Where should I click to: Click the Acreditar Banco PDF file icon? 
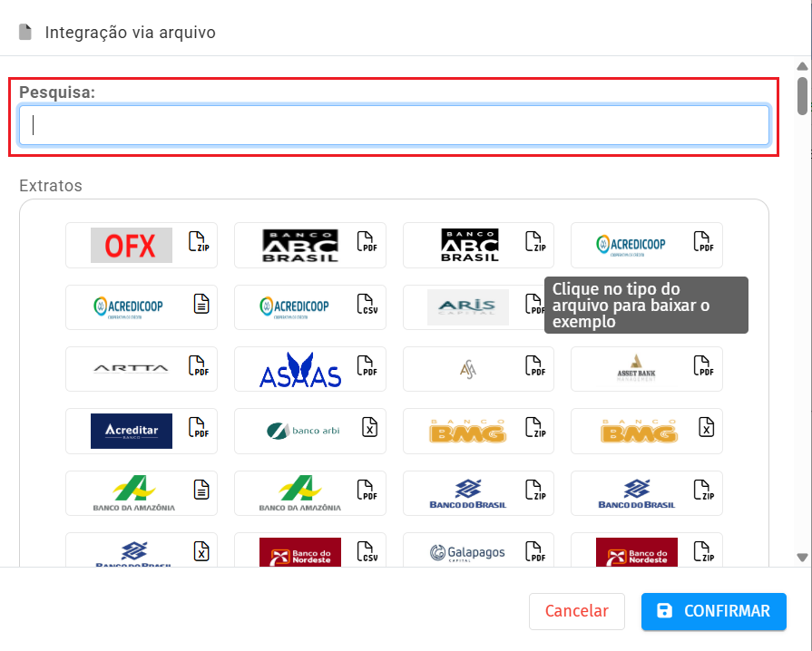point(198,430)
